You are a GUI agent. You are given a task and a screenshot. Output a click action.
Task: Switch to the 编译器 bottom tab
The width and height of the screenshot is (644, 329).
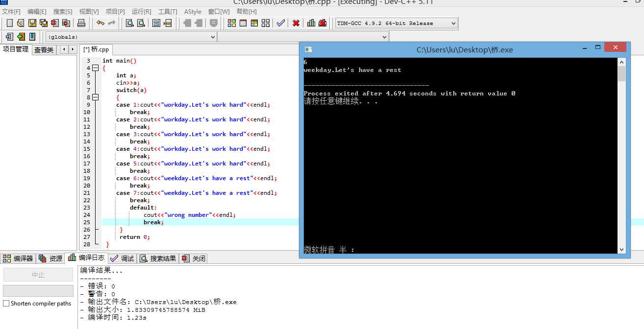[x=19, y=258]
